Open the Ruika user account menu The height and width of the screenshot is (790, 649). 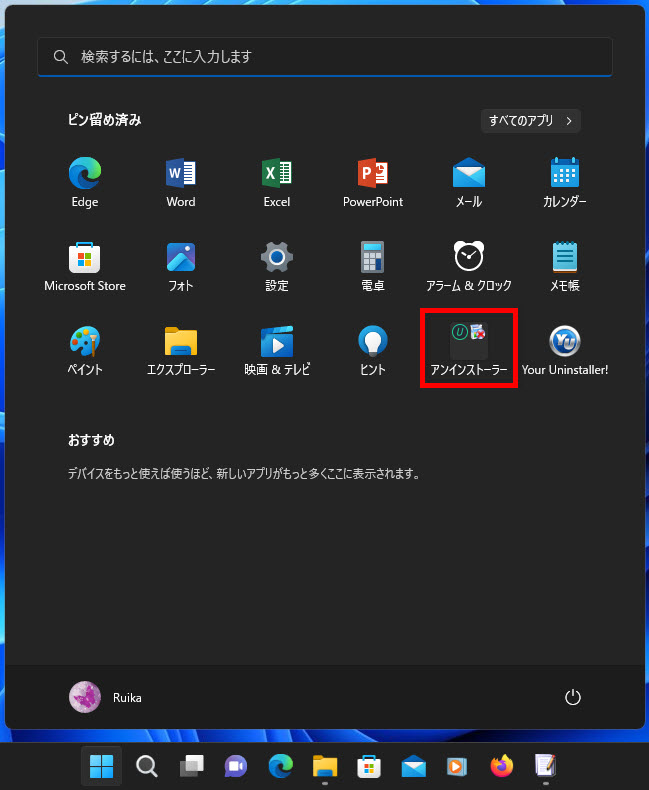coord(106,697)
